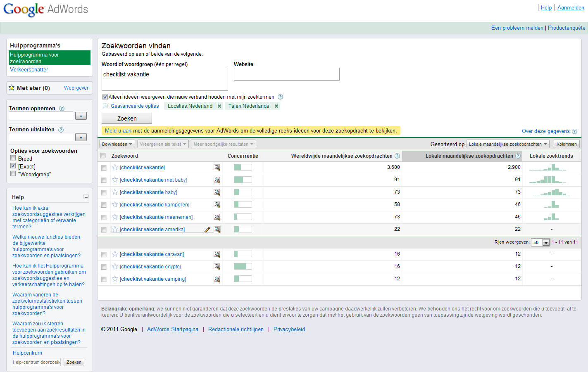
Task: Click the Zoeken search button
Action: [127, 118]
